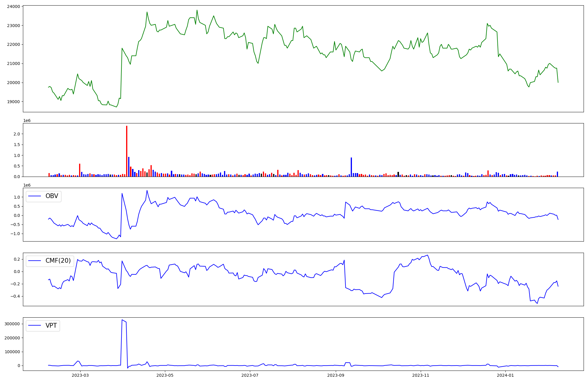Click the 1e6 exponent label above OBV chart
588x382 pixels.
coord(27,185)
